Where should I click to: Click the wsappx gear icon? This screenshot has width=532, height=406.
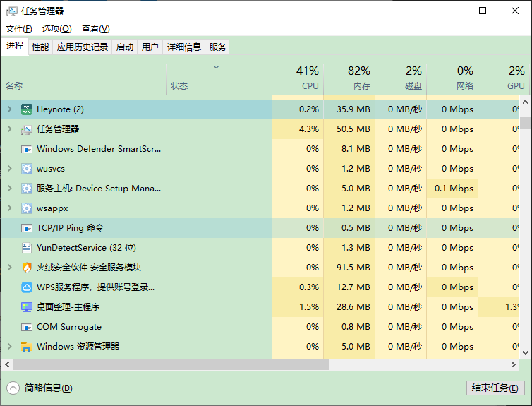coord(27,208)
